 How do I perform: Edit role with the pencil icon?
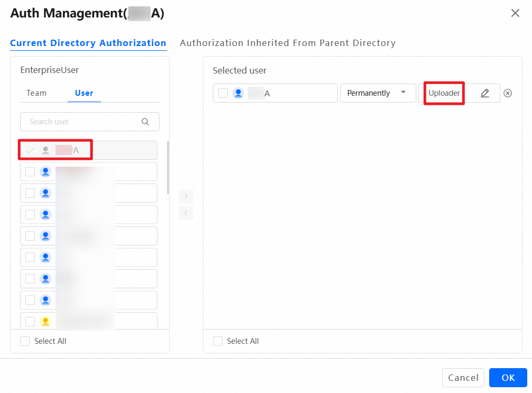[485, 93]
